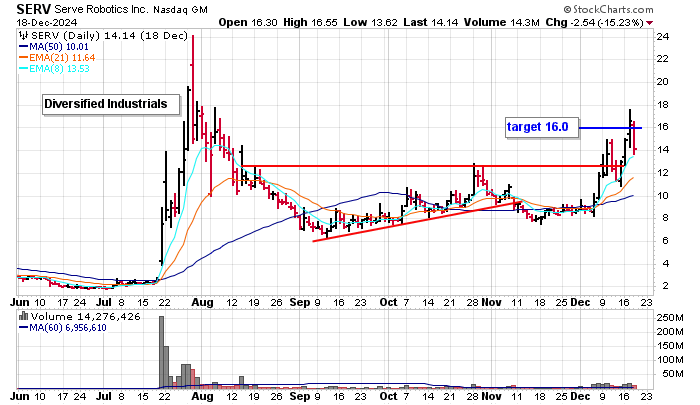This screenshot has height=405, width=700.
Task: Click the red horizontal resistance line
Action: click(432, 166)
